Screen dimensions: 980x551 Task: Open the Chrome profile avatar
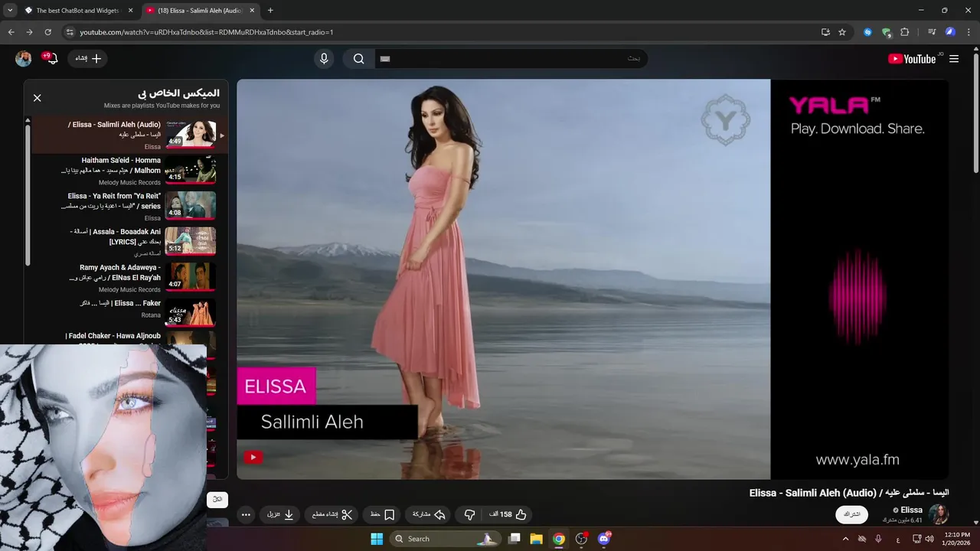pos(950,32)
